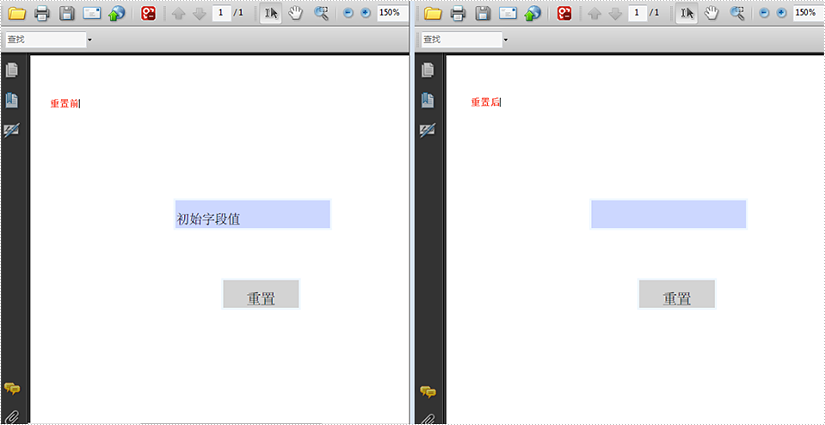Show the Comments panel in right window
825x425 pixels.
pyautogui.click(x=428, y=391)
